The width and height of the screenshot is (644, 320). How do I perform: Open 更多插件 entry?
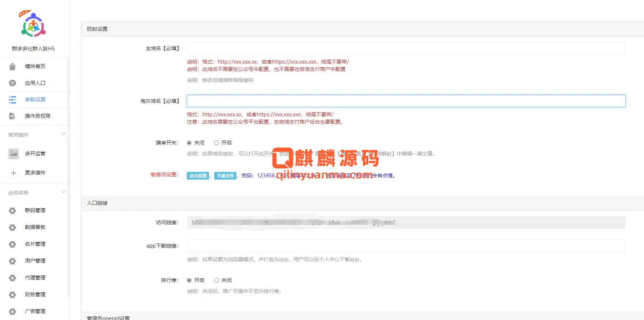click(x=35, y=173)
